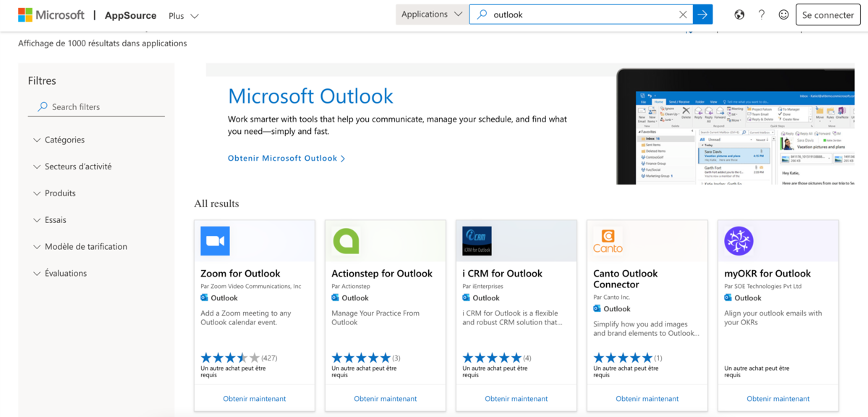868x417 pixels.
Task: Open the AppSource home link
Action: pos(131,15)
